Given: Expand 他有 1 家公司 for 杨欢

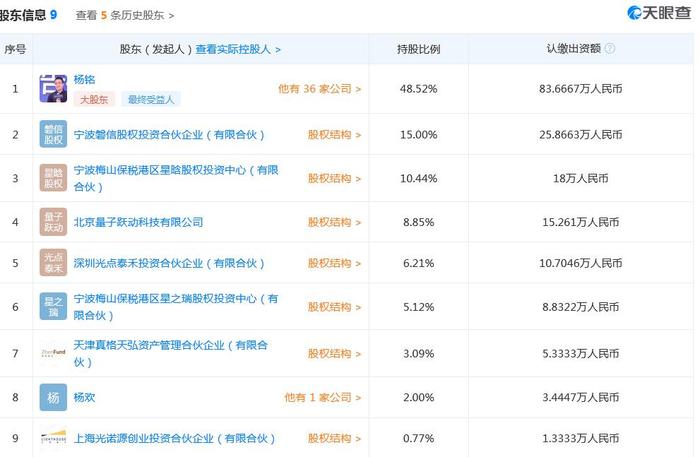Looking at the screenshot, I should pyautogui.click(x=323, y=397).
